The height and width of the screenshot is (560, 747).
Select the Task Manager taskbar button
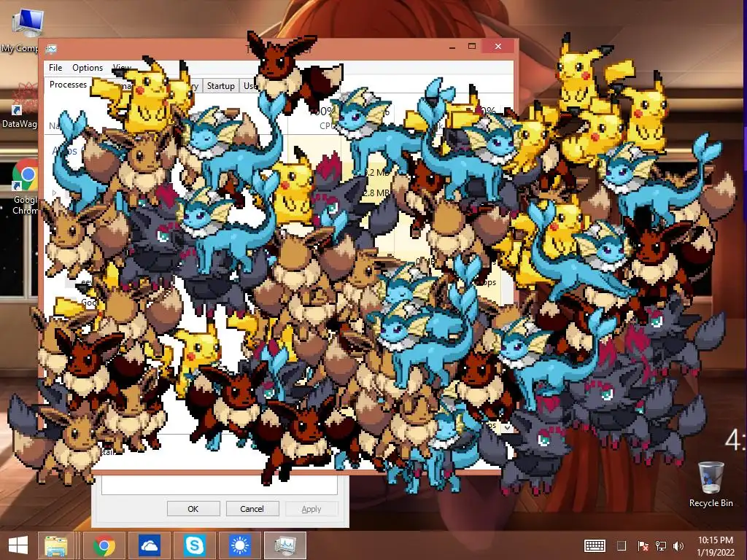click(x=285, y=545)
